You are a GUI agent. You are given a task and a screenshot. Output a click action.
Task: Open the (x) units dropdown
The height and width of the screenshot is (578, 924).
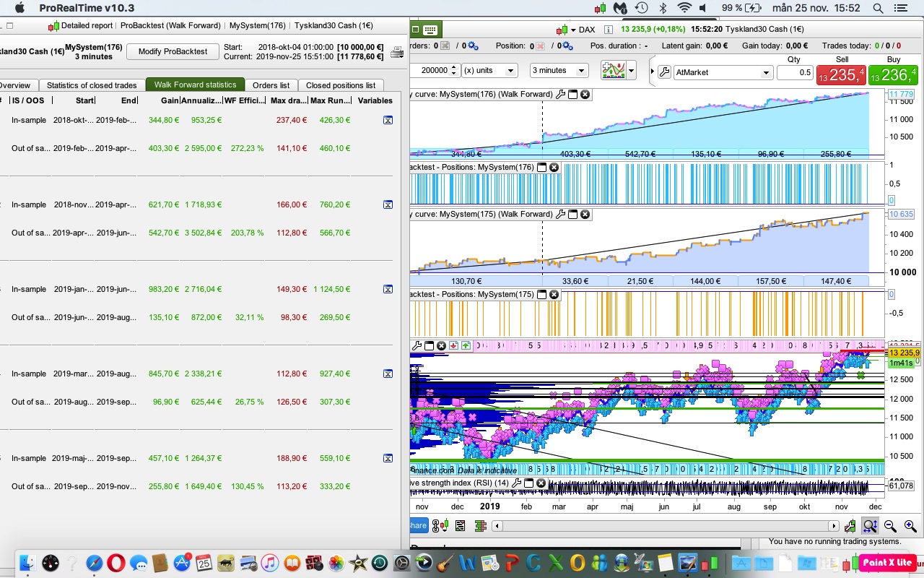(x=489, y=71)
